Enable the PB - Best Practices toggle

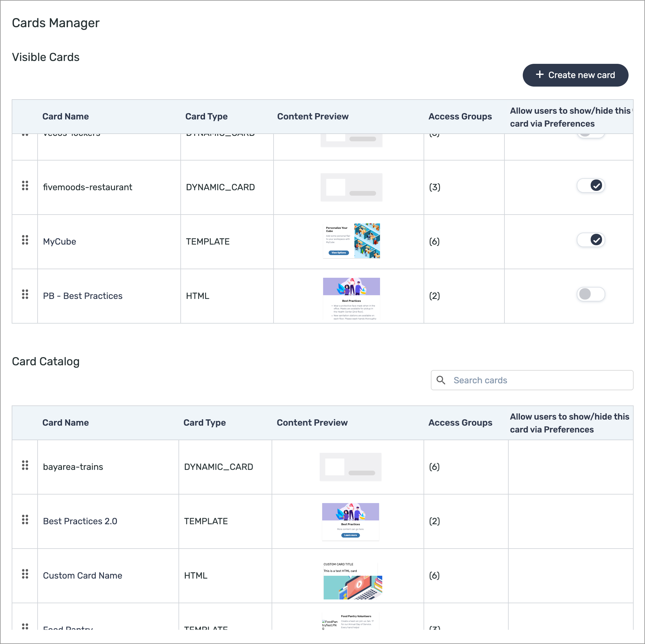click(x=591, y=294)
